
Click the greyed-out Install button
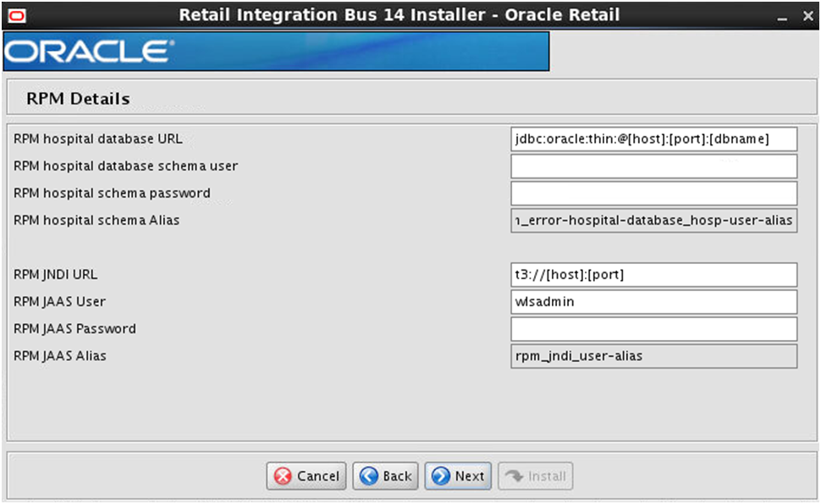(535, 476)
